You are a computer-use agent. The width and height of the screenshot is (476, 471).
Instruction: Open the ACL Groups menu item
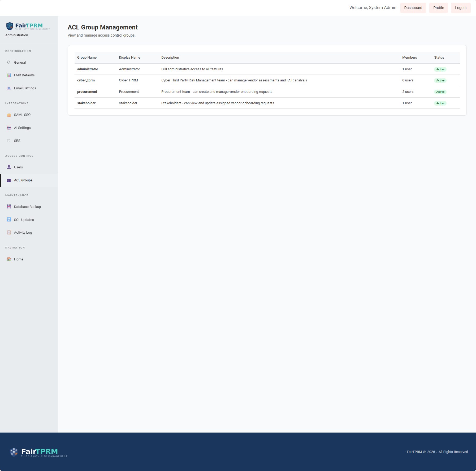pos(23,180)
